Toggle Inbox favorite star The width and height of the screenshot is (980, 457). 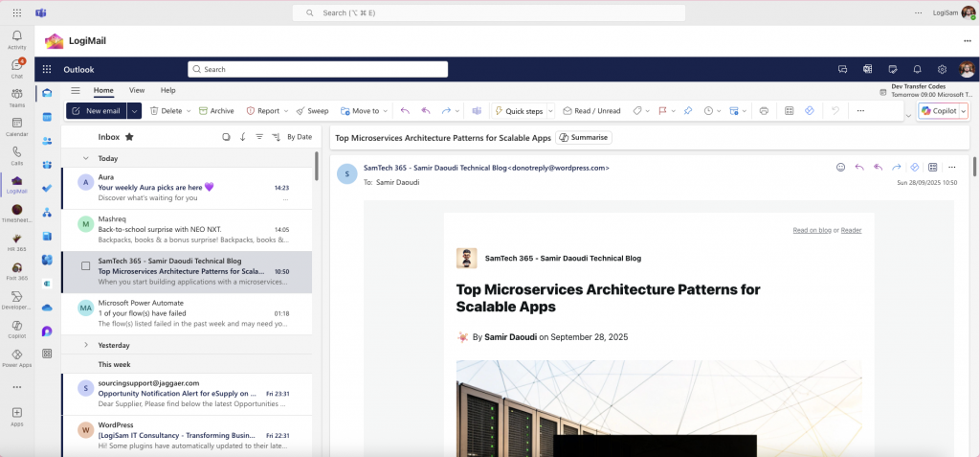tap(129, 137)
